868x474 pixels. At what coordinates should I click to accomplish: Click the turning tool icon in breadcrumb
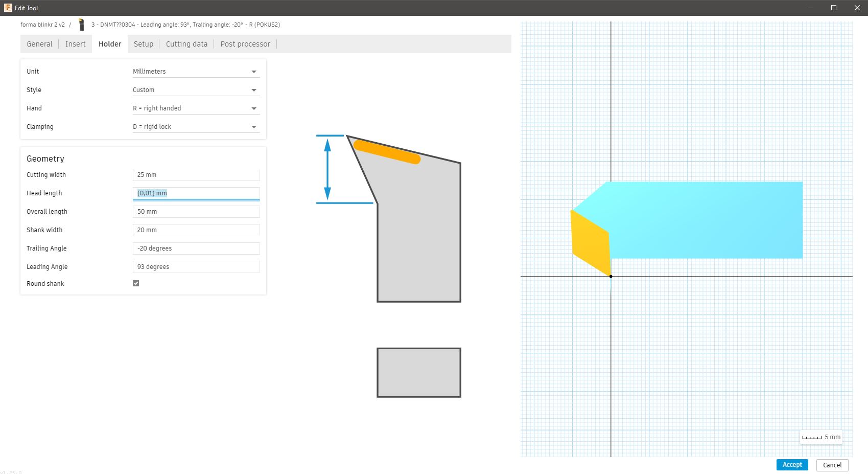click(81, 25)
